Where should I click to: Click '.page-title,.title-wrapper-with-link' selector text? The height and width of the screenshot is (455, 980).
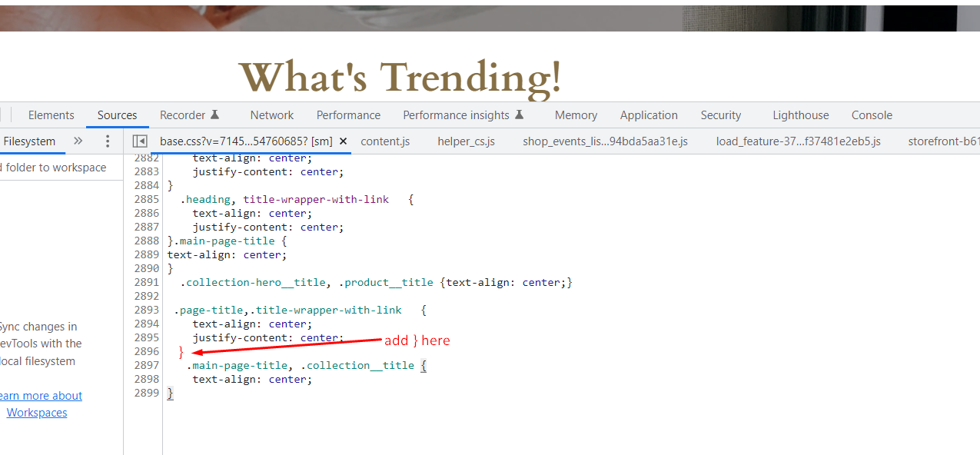288,311
